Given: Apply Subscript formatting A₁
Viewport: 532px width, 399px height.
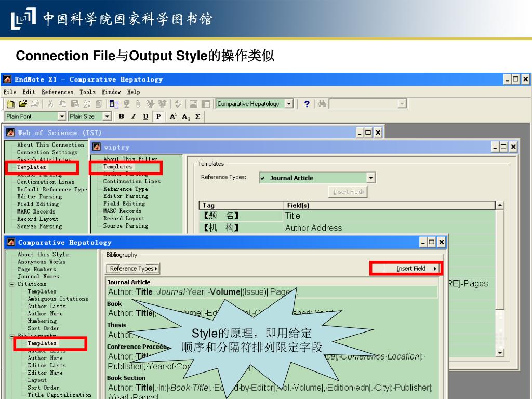Looking at the screenshot, I should (x=185, y=117).
